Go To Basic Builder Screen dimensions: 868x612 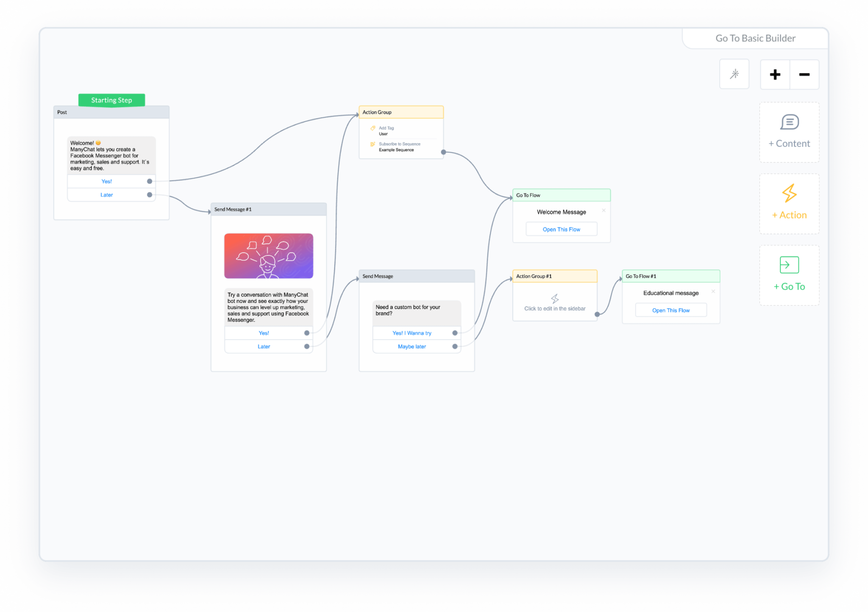(x=755, y=38)
